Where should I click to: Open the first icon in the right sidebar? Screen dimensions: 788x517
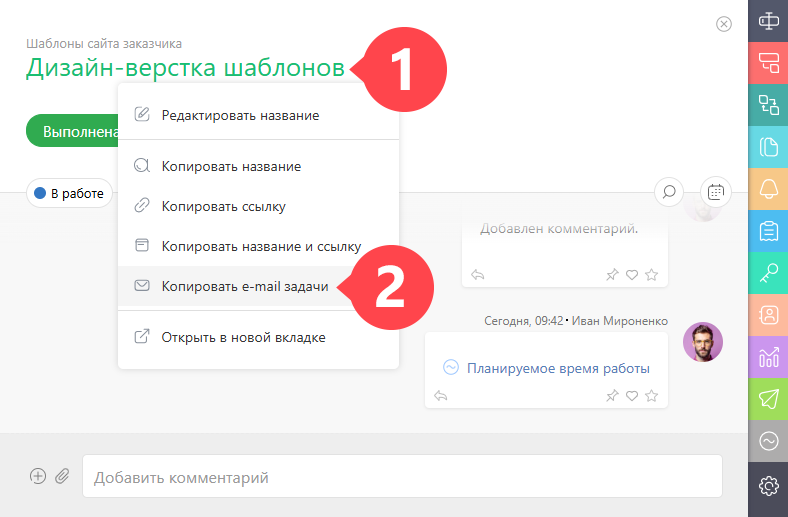tap(768, 21)
